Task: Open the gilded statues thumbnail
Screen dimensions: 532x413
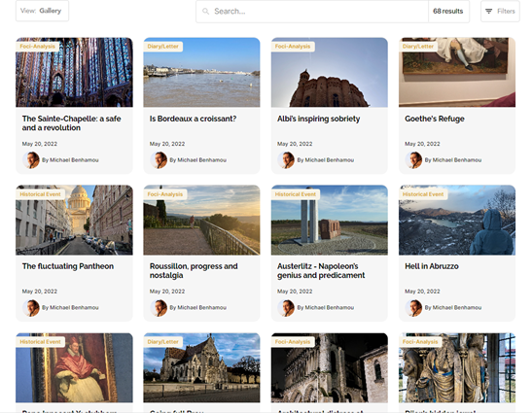Action: pos(457,367)
